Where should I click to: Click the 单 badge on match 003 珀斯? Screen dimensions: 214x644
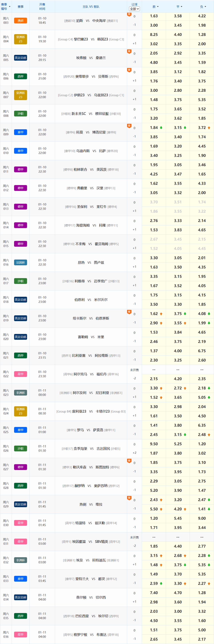pos(129,14)
